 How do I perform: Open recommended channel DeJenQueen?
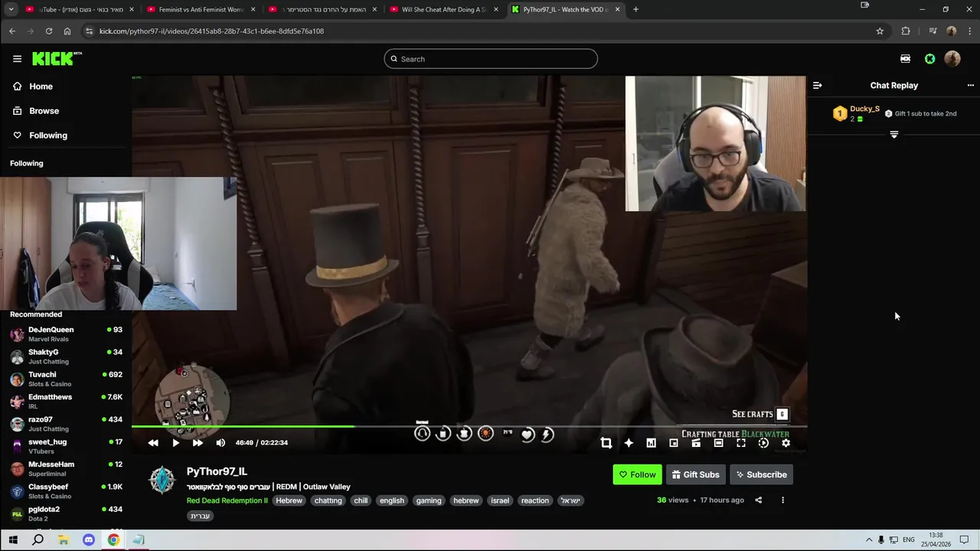point(66,334)
